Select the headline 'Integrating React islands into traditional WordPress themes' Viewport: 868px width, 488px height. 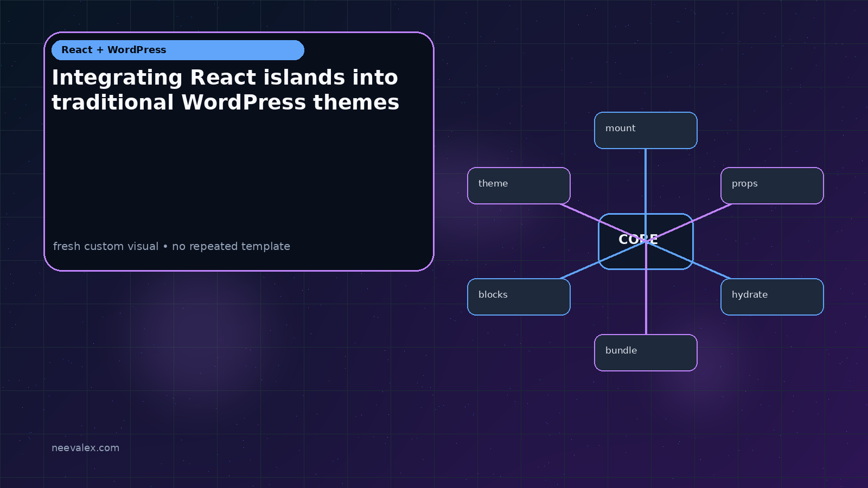pos(225,90)
